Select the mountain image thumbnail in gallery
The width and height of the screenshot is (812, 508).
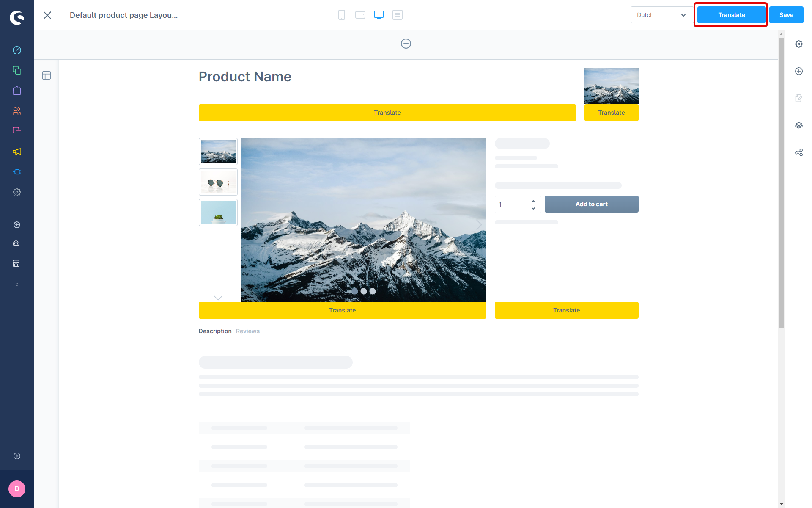click(218, 151)
